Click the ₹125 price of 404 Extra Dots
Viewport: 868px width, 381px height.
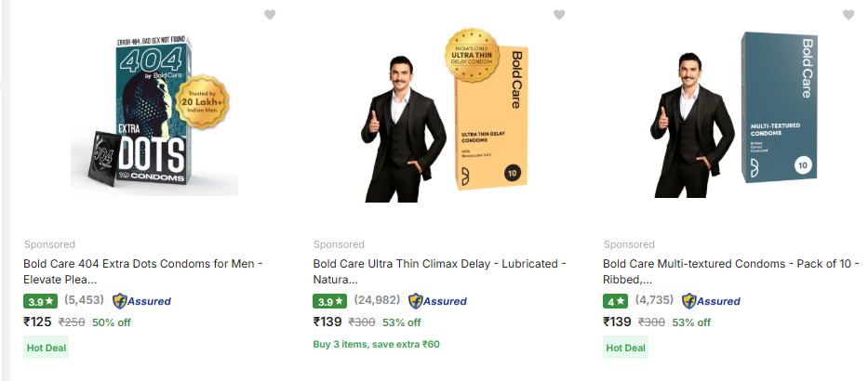(38, 322)
